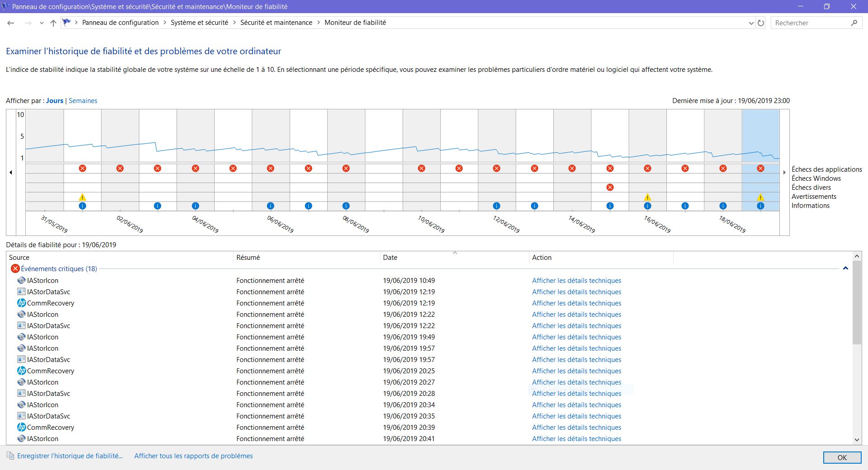
Task: Show technical details for IAStorIcon at 10:49
Action: click(x=576, y=281)
